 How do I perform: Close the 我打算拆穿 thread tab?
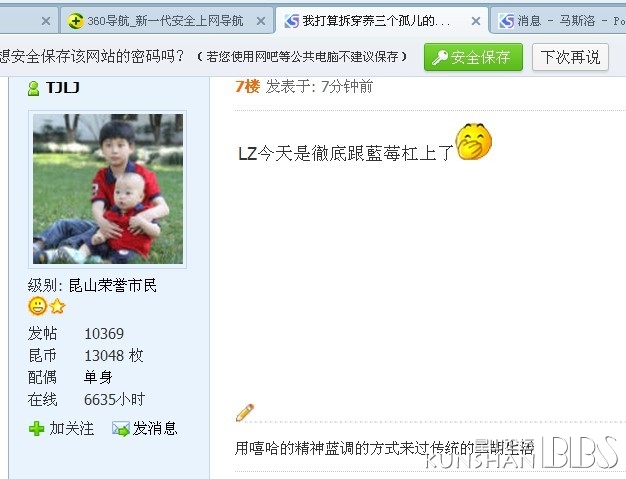click(476, 21)
